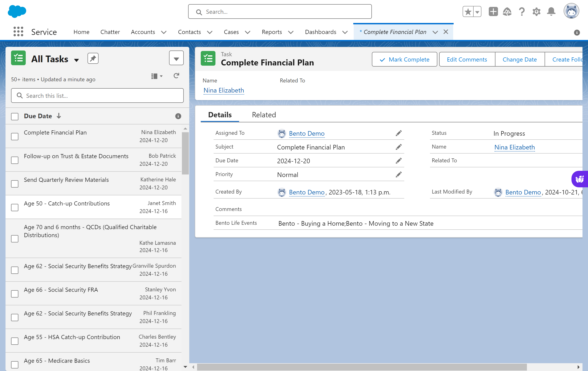Image resolution: width=588 pixels, height=371 pixels.
Task: Open the notifications bell
Action: (x=551, y=11)
